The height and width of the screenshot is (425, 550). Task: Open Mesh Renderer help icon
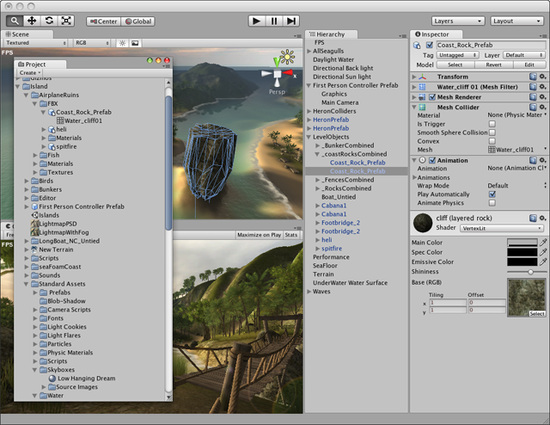coord(533,97)
